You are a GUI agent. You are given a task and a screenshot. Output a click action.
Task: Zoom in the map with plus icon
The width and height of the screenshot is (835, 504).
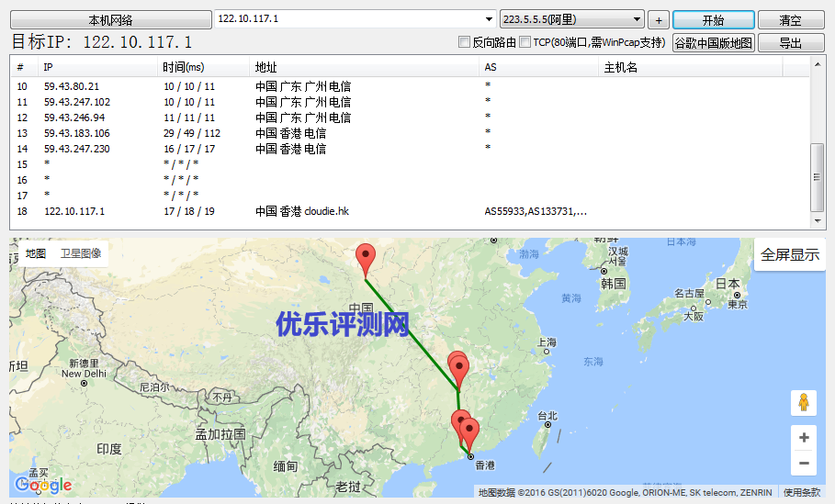click(804, 438)
